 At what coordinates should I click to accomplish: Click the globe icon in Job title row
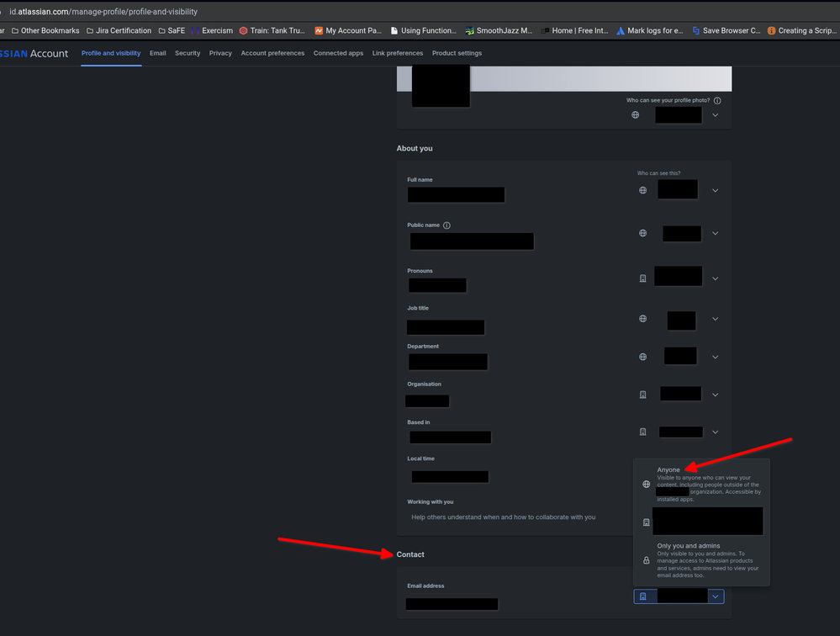[643, 319]
